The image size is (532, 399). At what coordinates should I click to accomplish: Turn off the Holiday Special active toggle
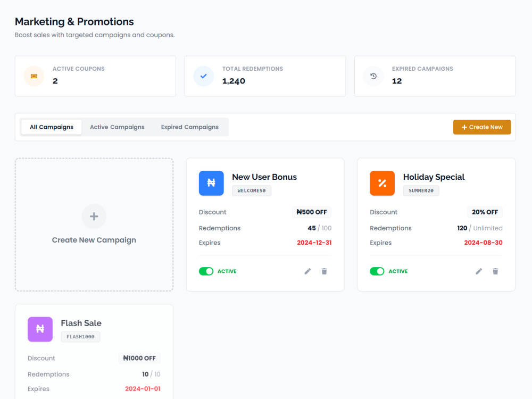377,271
